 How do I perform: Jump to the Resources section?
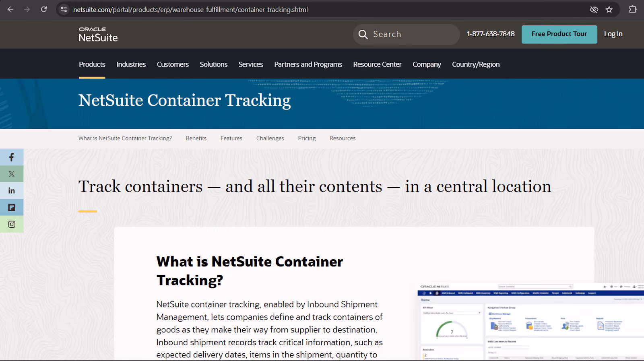point(343,138)
